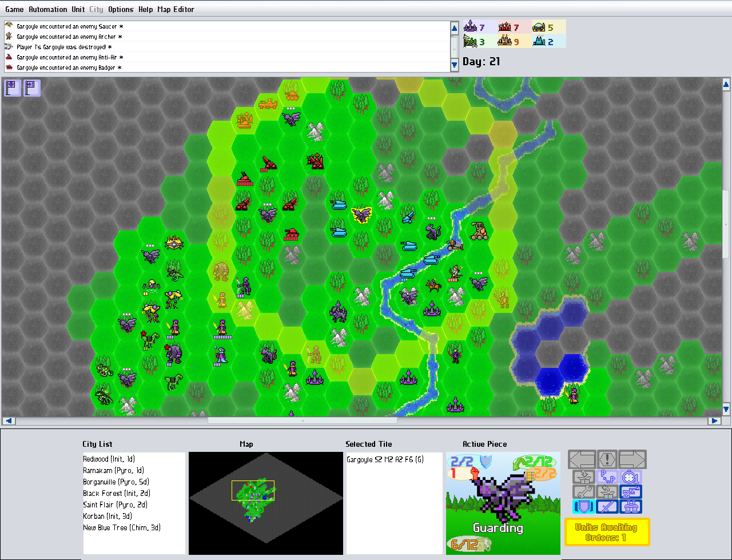Viewport: 732px width, 560px height.
Task: Click 'Gargoyle encountered an enemy Saucer' message
Action: click(228, 26)
